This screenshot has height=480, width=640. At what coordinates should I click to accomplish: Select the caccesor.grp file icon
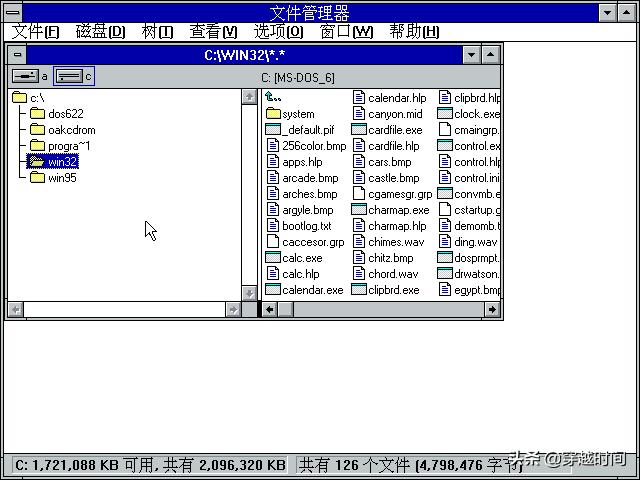click(273, 242)
